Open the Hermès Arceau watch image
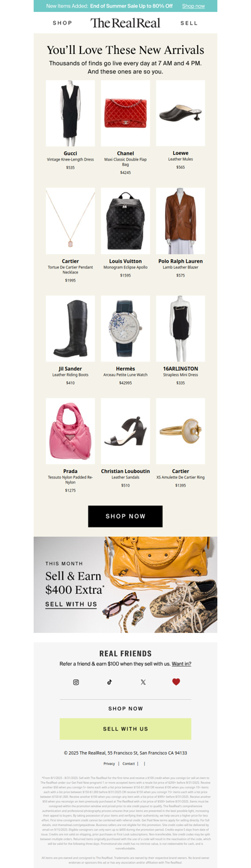251x868 pixels. click(125, 329)
